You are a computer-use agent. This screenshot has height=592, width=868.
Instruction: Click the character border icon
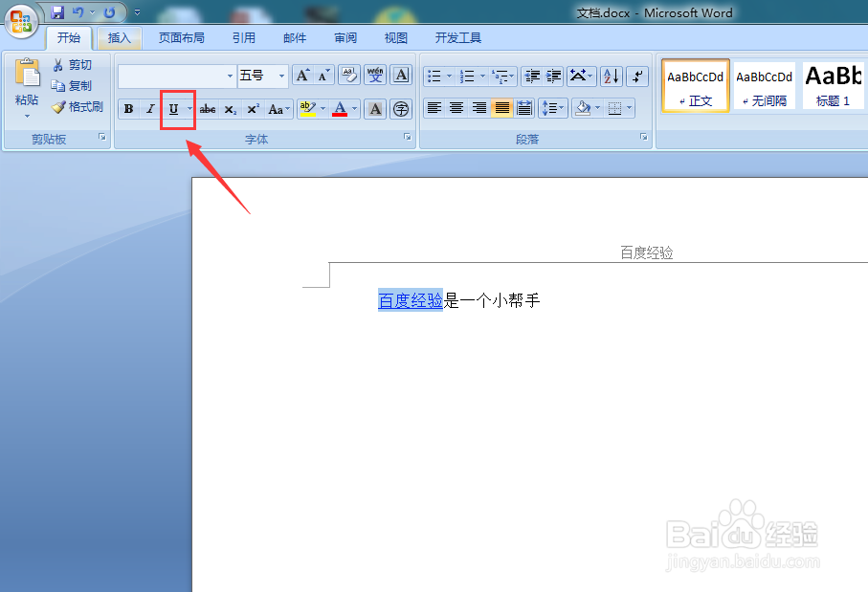[x=401, y=76]
